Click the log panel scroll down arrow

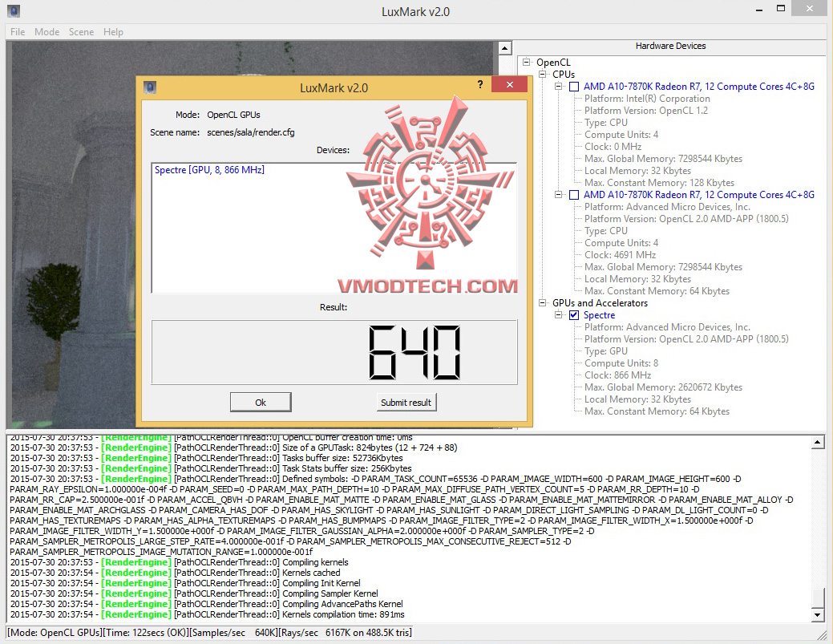(818, 615)
